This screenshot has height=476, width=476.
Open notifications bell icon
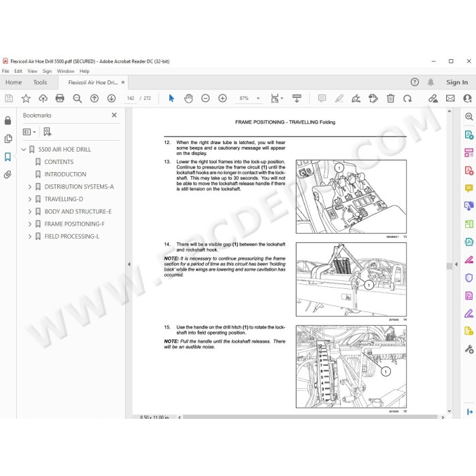(x=430, y=82)
